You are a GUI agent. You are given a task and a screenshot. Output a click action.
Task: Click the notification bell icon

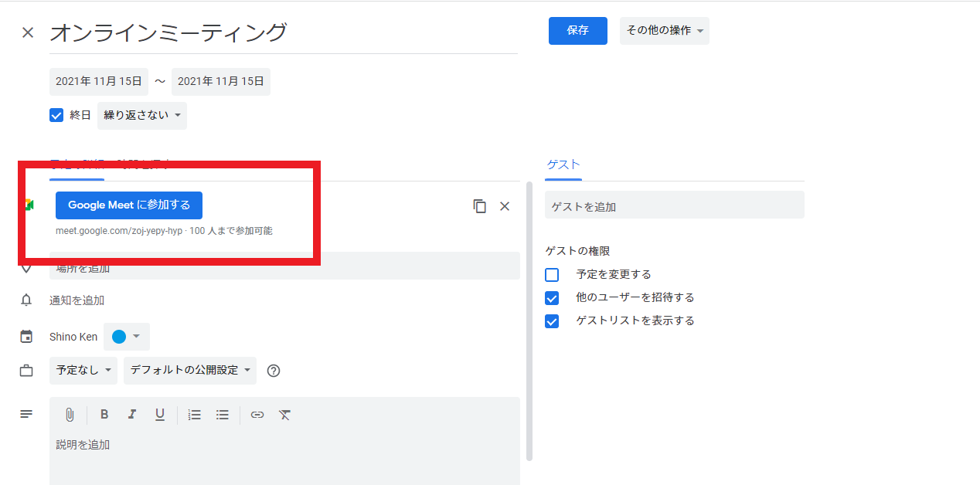tap(26, 300)
